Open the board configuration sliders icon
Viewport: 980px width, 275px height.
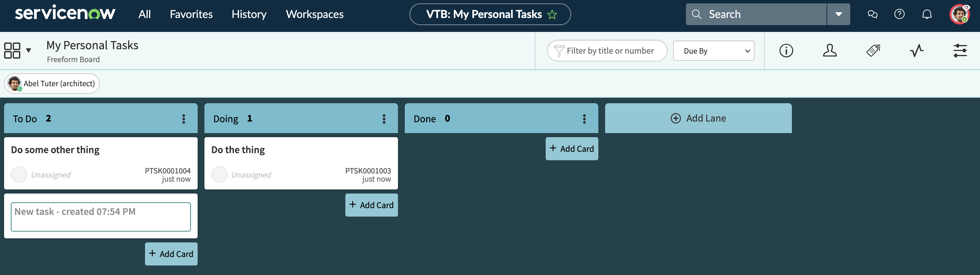pos(960,51)
